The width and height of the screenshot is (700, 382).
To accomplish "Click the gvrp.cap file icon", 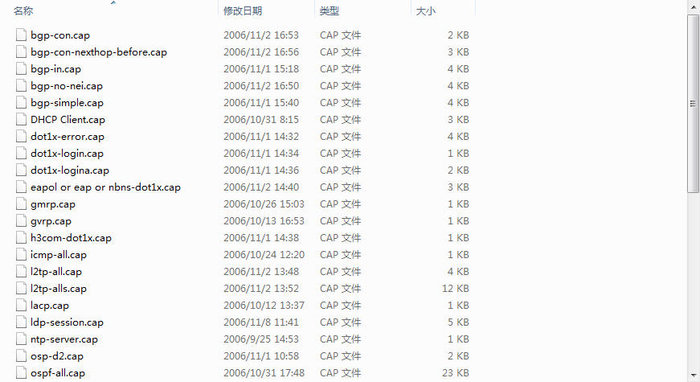I will click(21, 221).
